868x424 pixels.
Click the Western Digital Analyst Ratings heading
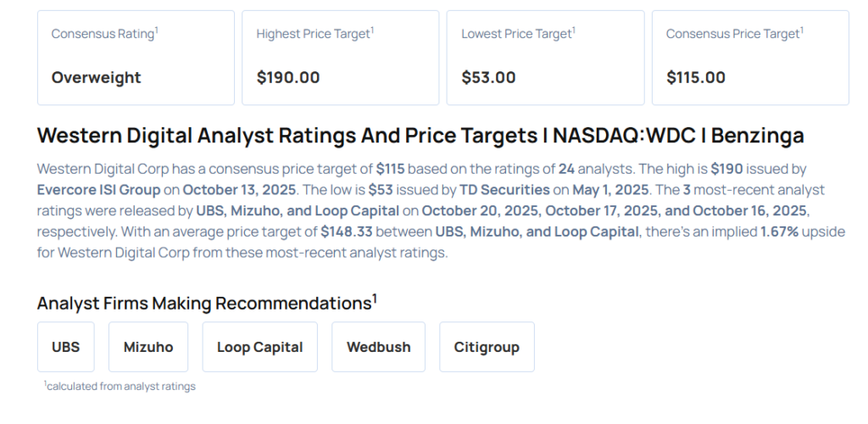click(420, 136)
